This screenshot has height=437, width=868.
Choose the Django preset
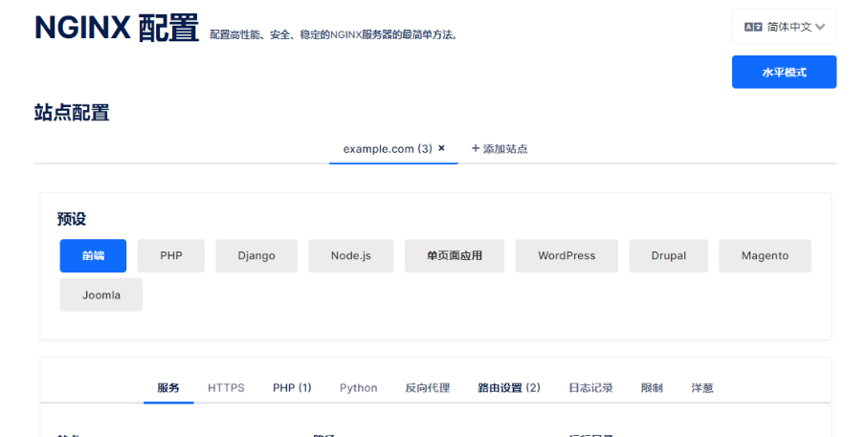tap(256, 255)
